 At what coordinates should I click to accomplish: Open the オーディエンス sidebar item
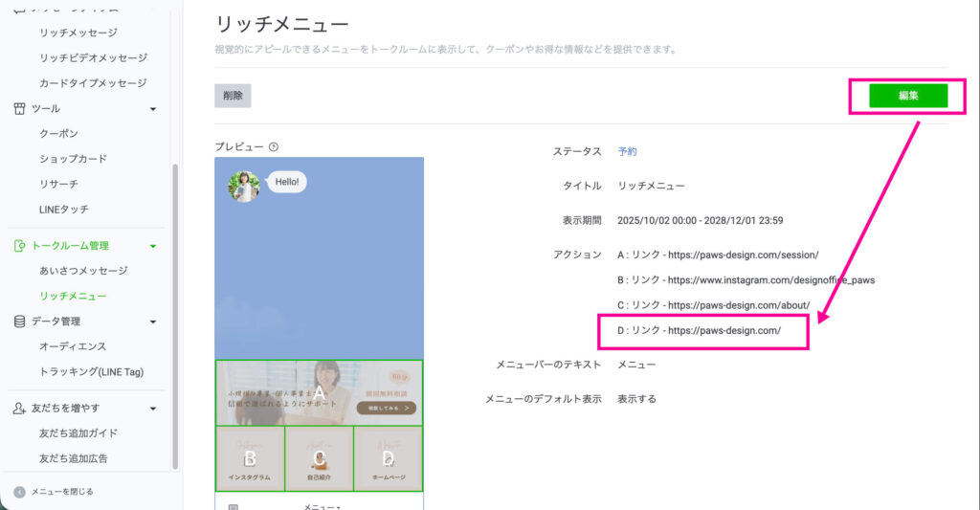tap(73, 346)
